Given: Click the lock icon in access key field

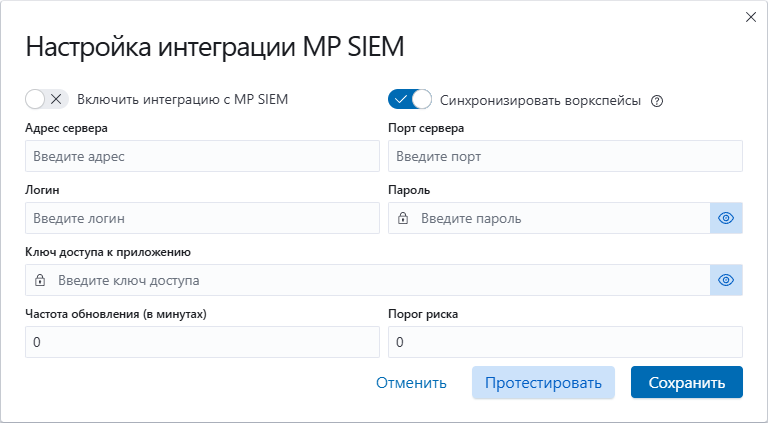Looking at the screenshot, I should (40, 280).
